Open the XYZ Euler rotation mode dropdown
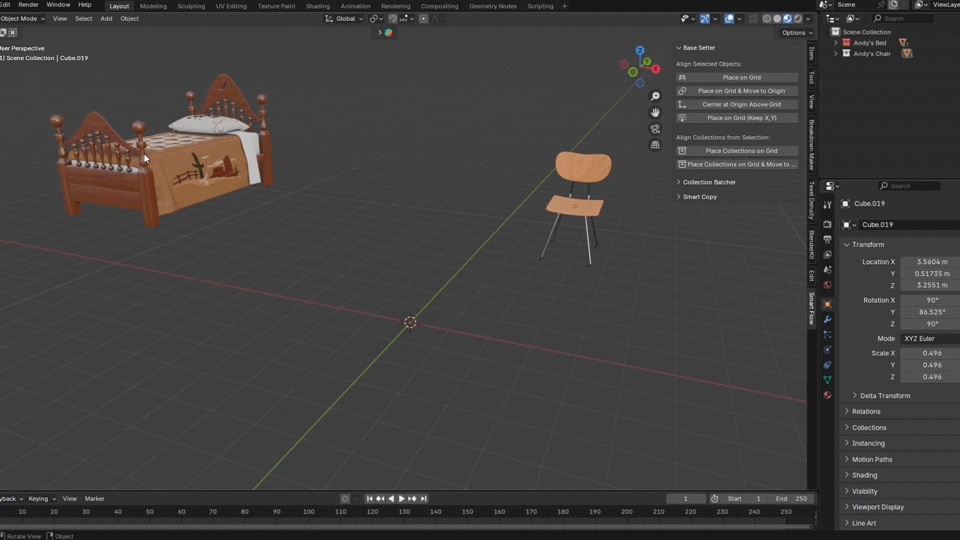 (930, 339)
